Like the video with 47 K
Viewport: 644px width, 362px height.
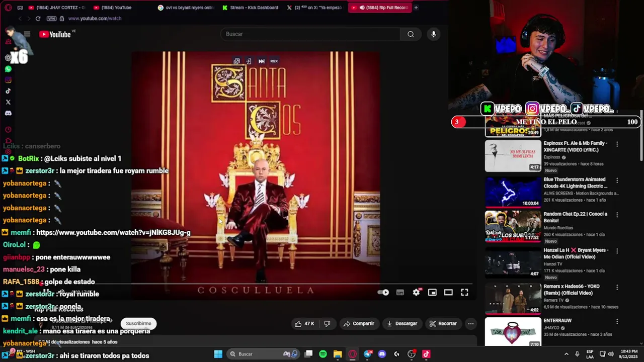click(304, 324)
